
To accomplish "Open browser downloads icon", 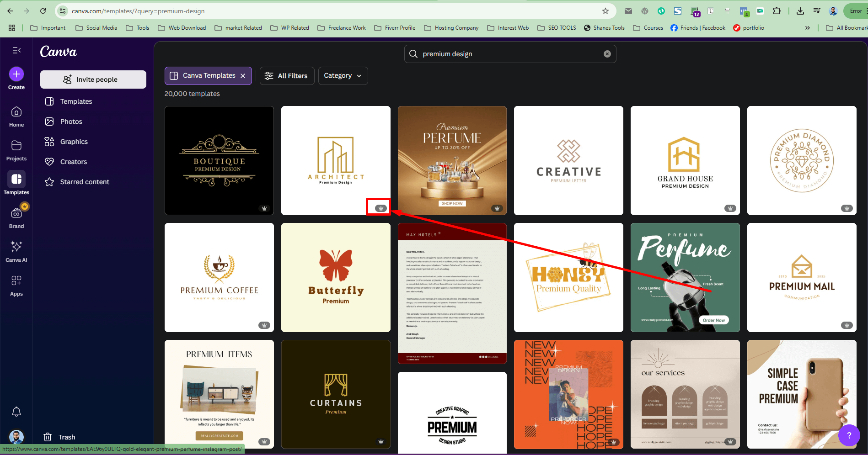I will pyautogui.click(x=800, y=11).
